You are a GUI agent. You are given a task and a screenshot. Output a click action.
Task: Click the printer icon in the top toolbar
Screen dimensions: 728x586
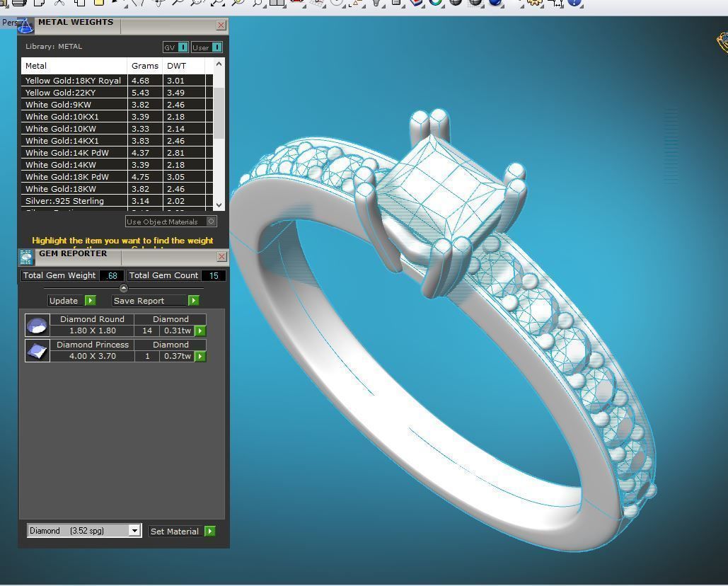coord(19,3)
